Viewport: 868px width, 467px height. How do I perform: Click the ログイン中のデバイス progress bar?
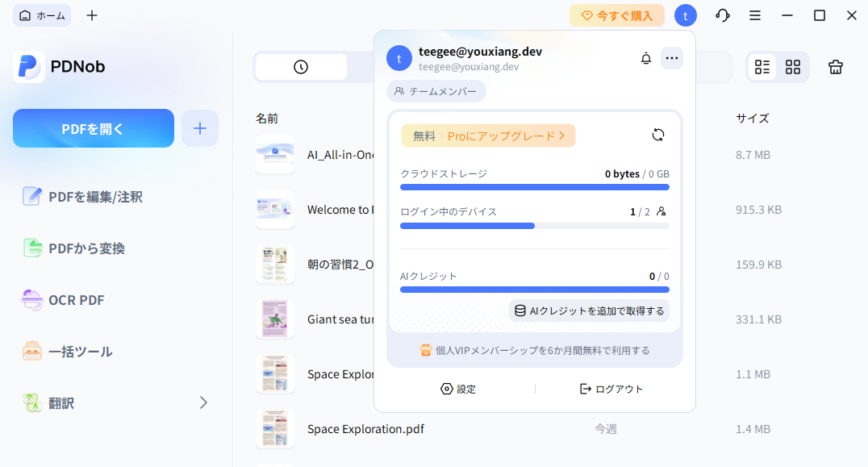[535, 226]
